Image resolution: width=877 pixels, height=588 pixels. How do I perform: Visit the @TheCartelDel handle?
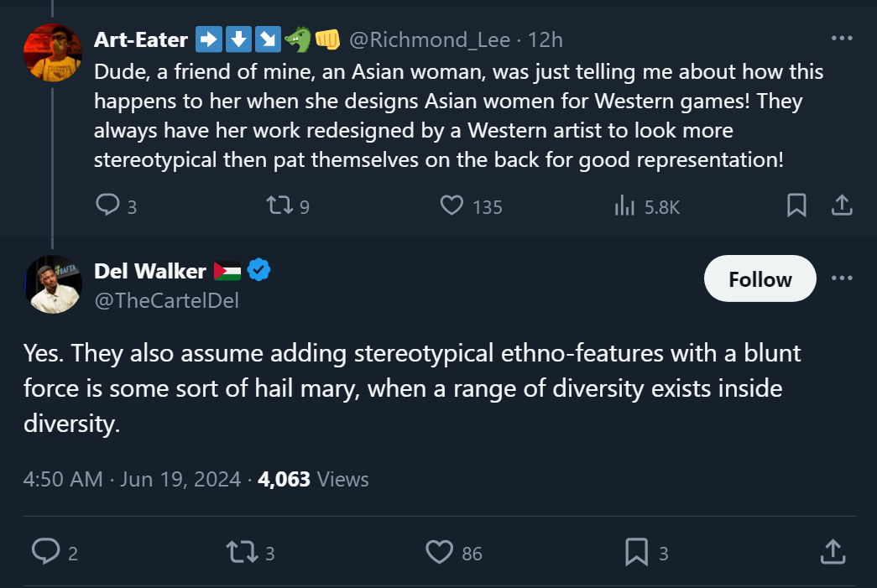(x=166, y=300)
